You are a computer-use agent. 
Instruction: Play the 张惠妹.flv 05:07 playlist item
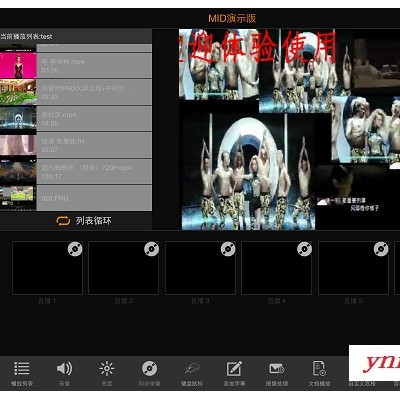94,145
